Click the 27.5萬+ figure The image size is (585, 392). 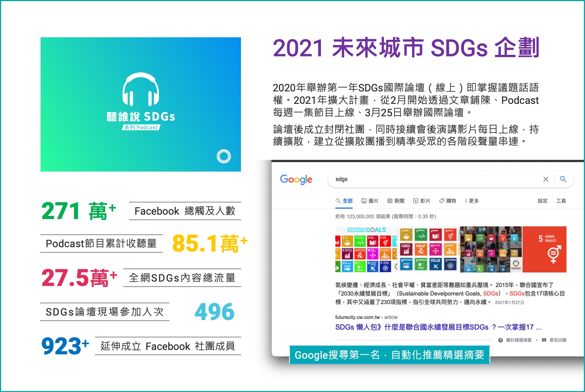(79, 278)
